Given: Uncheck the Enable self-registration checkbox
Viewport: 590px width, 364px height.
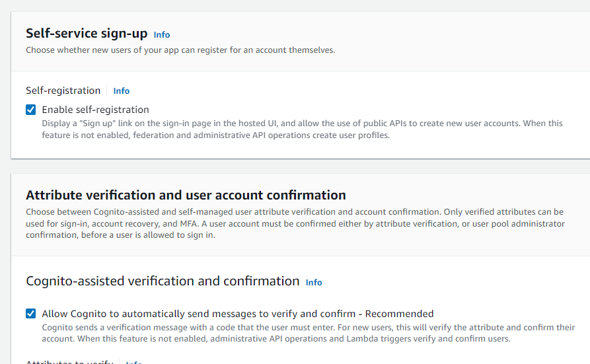Looking at the screenshot, I should pos(31,110).
